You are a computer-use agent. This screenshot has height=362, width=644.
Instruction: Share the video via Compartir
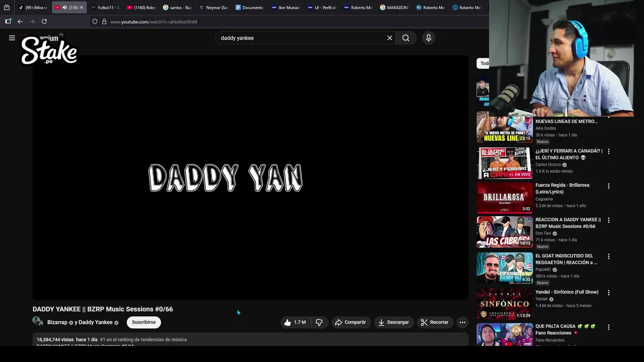351,322
